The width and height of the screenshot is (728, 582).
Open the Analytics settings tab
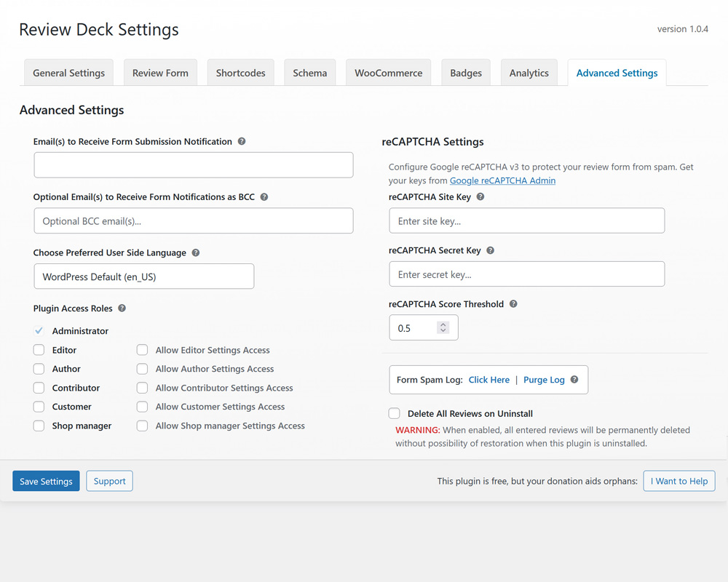(x=529, y=72)
